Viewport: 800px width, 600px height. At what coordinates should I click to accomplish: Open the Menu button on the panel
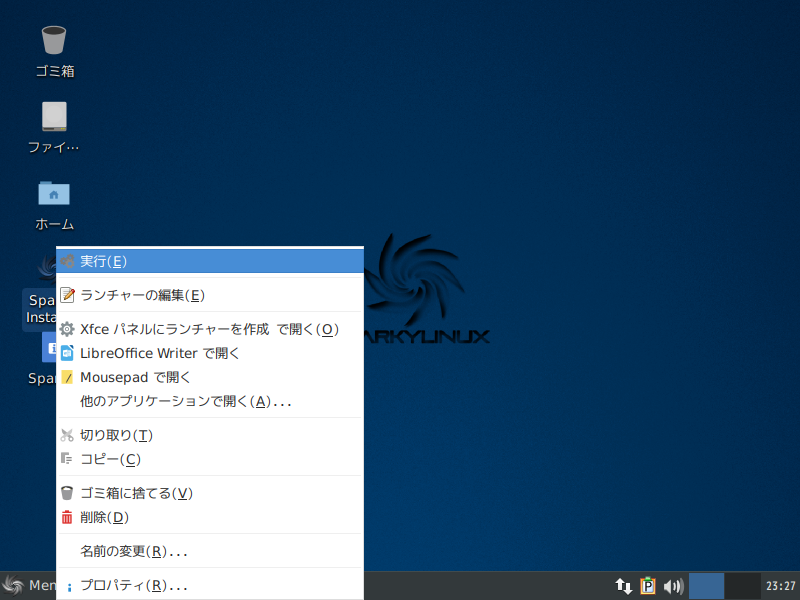click(28, 585)
